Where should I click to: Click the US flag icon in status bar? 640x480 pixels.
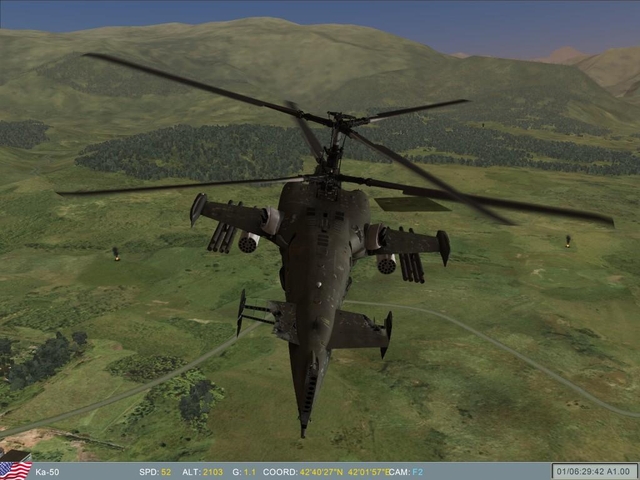point(16,471)
